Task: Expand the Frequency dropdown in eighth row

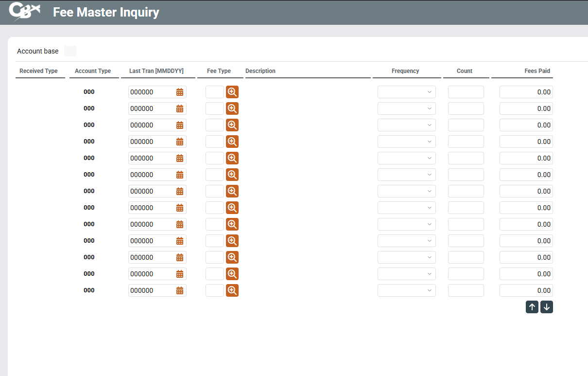Action: click(407, 208)
